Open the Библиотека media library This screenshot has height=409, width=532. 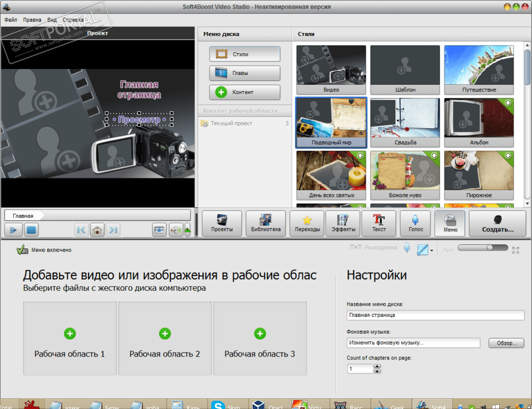coord(266,223)
